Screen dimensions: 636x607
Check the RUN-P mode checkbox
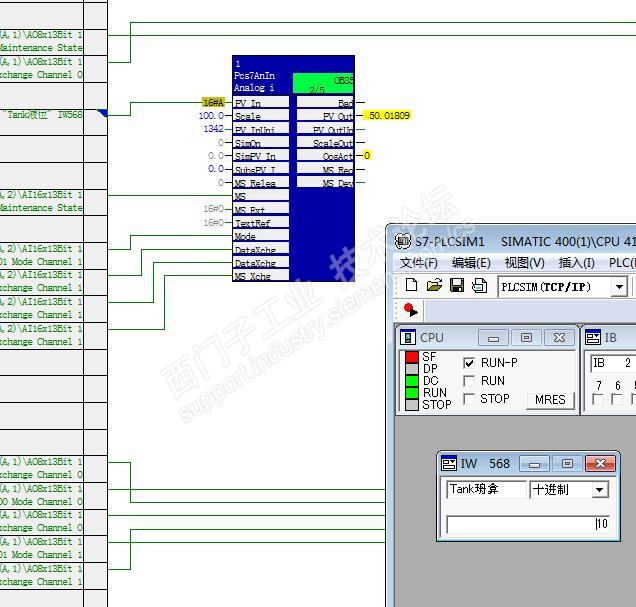click(x=469, y=363)
